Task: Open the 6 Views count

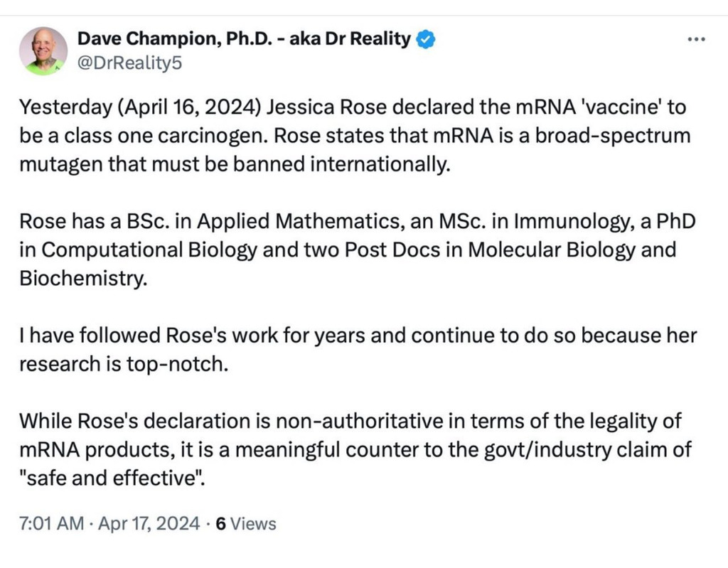Action: coord(245,524)
